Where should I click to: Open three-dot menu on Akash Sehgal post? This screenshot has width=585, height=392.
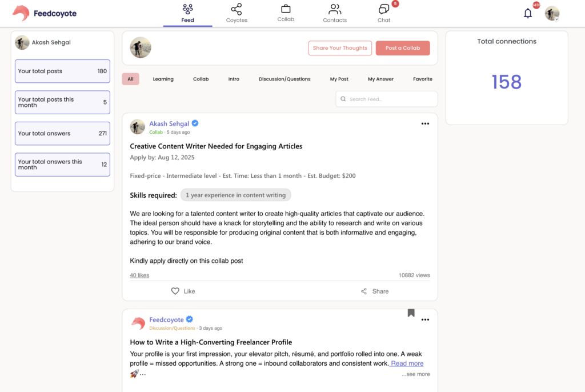[x=425, y=123]
